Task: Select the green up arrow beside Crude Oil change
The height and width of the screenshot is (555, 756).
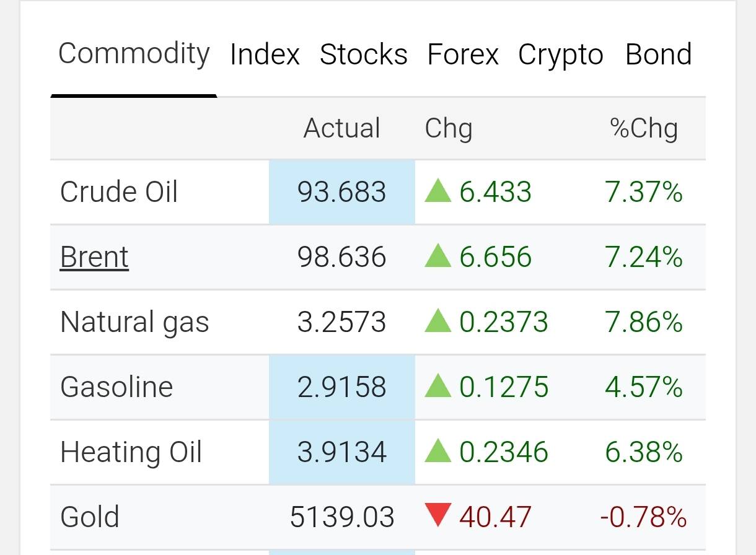Action: click(x=437, y=191)
